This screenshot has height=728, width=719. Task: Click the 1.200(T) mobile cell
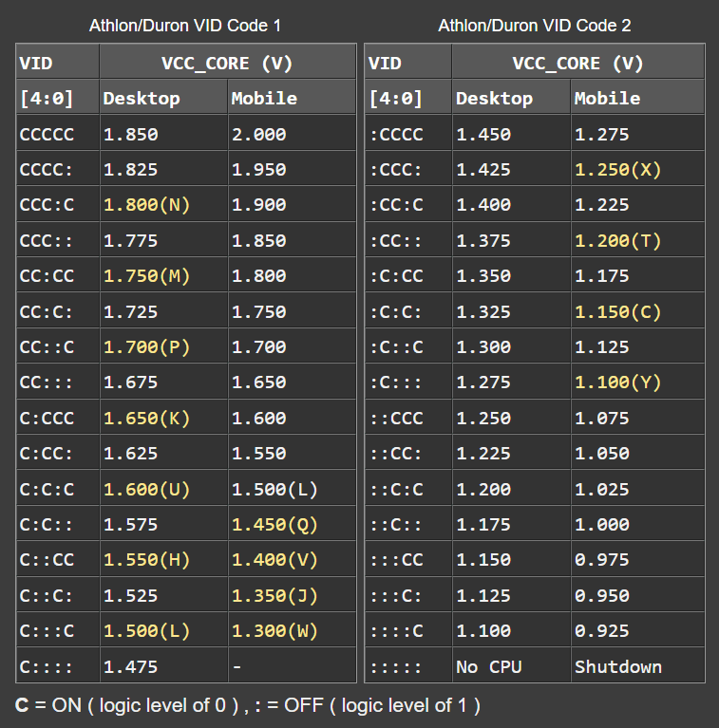pyautogui.click(x=637, y=240)
